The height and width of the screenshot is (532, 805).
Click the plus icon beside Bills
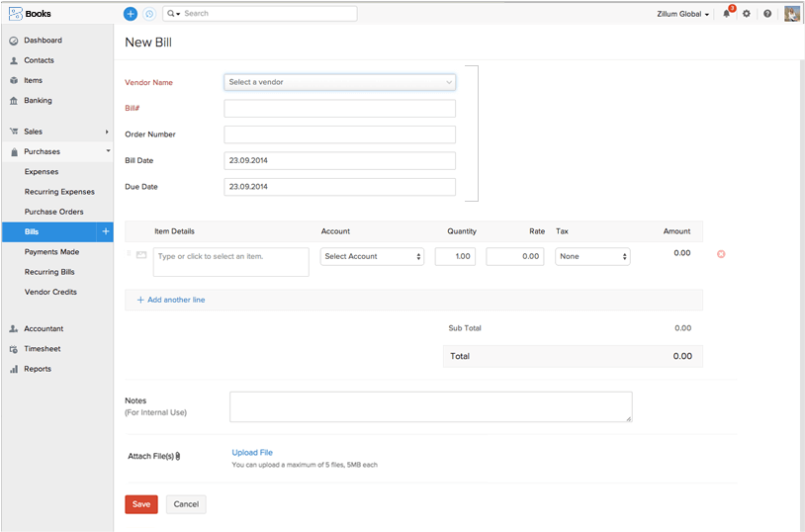pyautogui.click(x=106, y=231)
